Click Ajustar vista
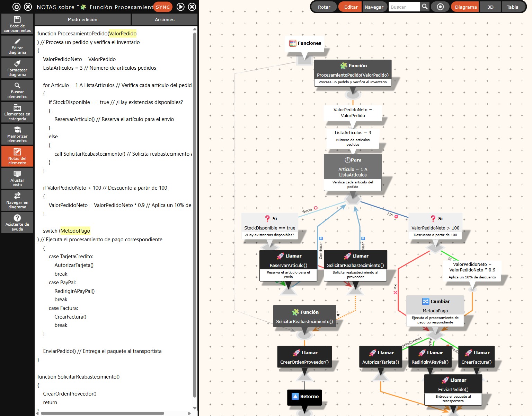 tap(17, 178)
